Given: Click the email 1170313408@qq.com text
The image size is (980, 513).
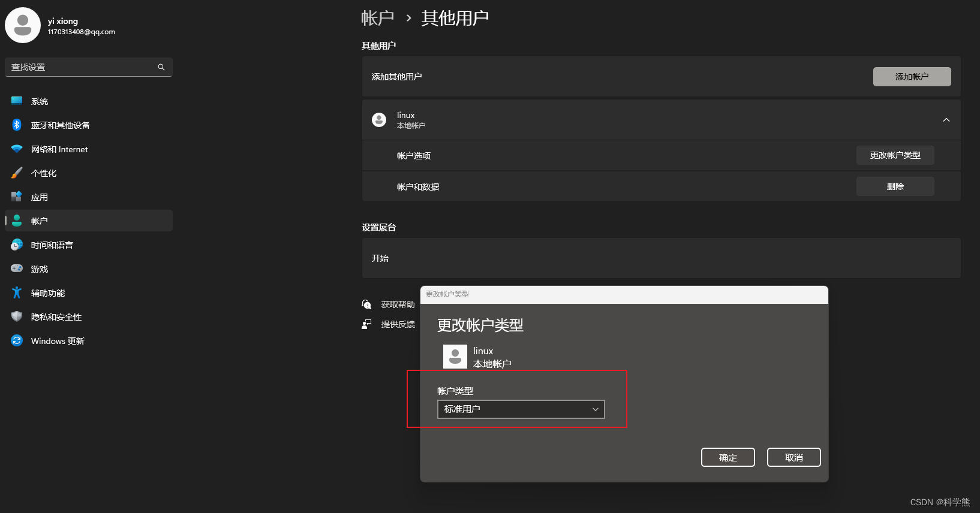Looking at the screenshot, I should coord(82,32).
